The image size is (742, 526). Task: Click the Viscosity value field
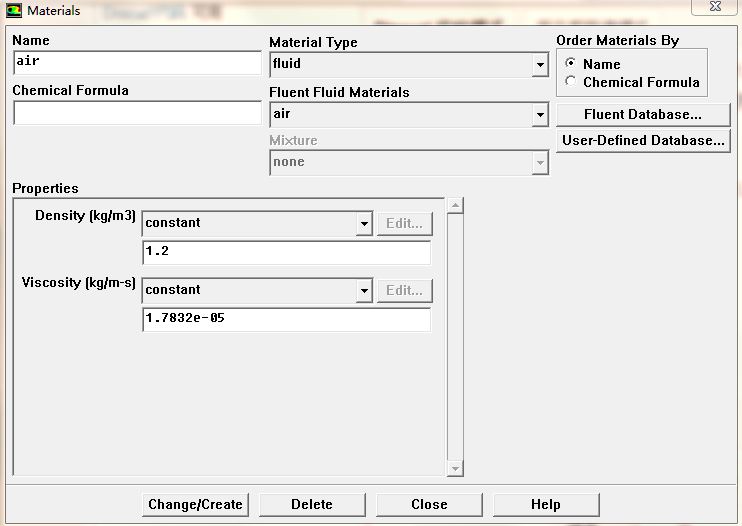pyautogui.click(x=286, y=320)
